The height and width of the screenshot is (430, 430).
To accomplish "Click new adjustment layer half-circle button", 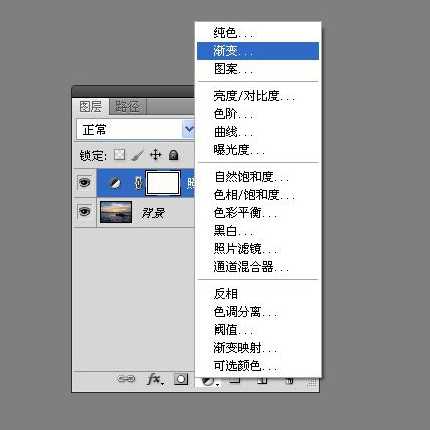I will point(210,381).
